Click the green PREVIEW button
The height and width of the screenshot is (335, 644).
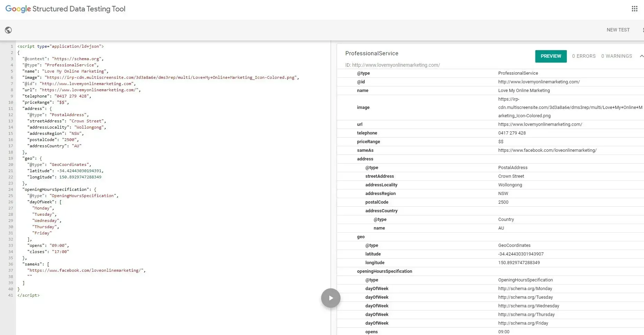(x=551, y=56)
